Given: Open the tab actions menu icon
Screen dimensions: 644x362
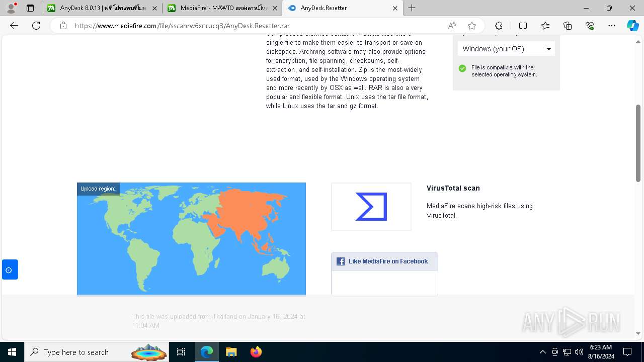Looking at the screenshot, I should (30, 8).
